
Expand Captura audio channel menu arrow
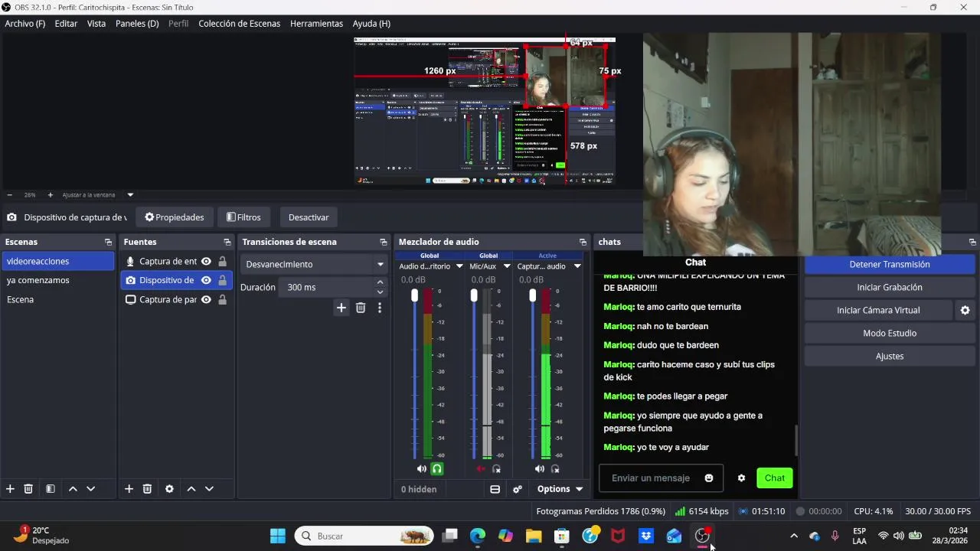(x=577, y=266)
